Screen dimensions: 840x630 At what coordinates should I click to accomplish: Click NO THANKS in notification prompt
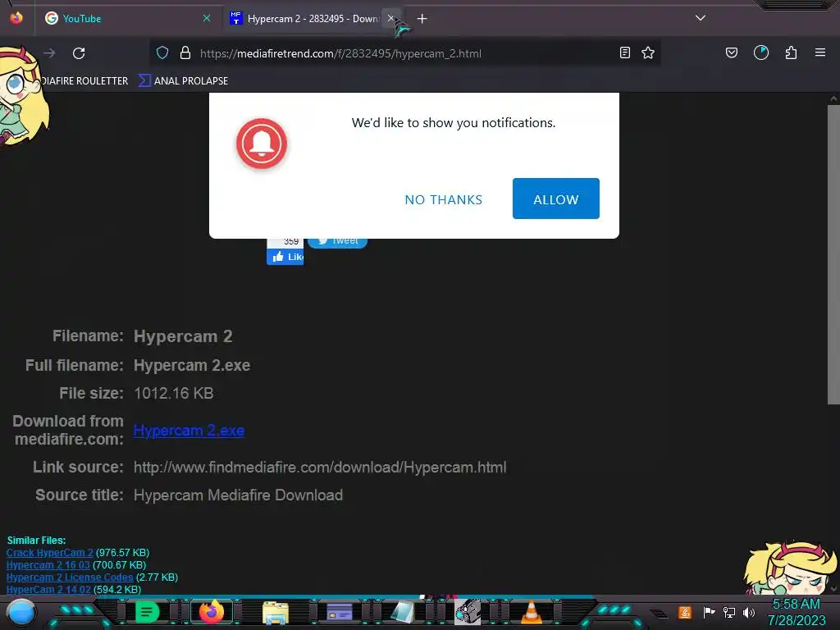click(444, 200)
